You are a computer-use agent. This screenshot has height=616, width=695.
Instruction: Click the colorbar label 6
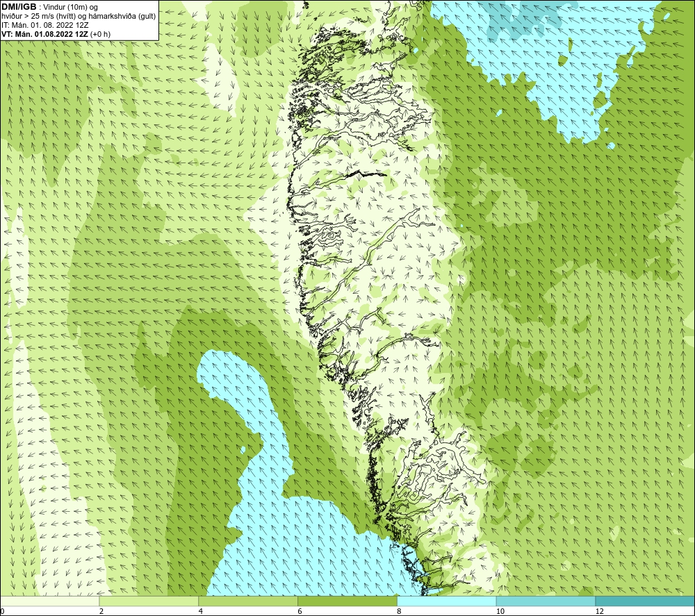tap(300, 611)
